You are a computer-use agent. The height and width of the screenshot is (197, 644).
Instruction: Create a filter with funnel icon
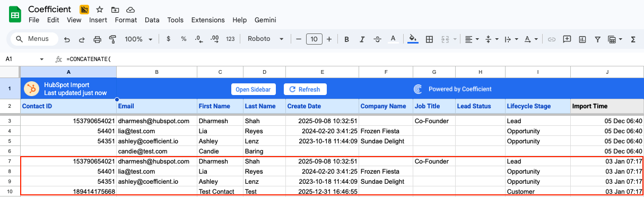pos(598,39)
